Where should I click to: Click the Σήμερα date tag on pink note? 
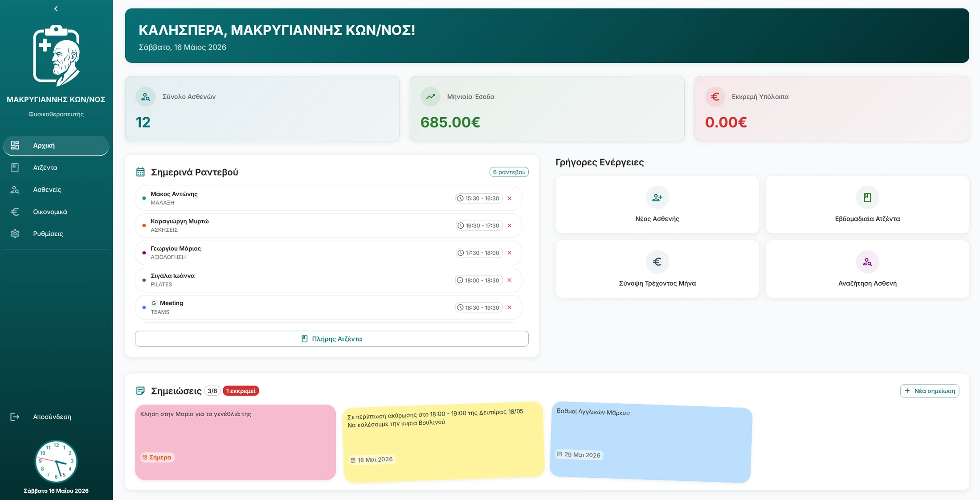(x=157, y=457)
